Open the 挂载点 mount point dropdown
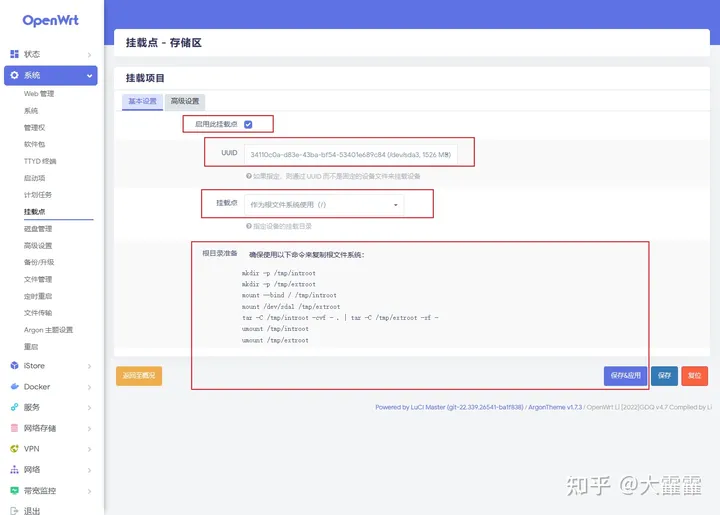The image size is (720, 515). click(x=323, y=204)
